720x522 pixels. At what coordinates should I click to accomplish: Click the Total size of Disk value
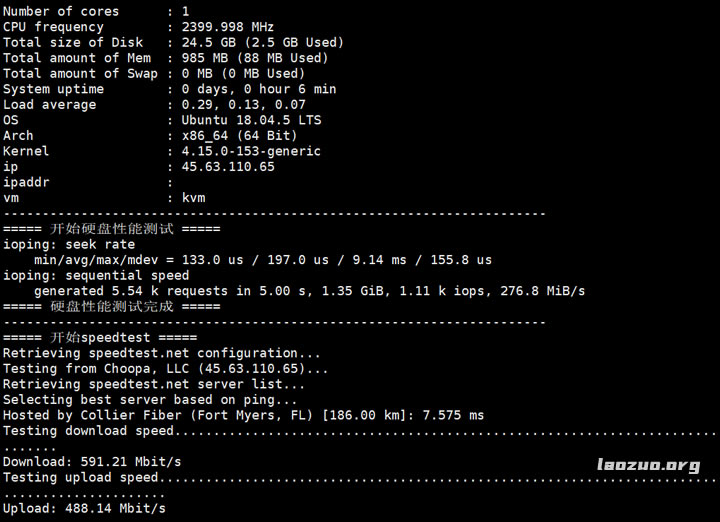[262, 42]
